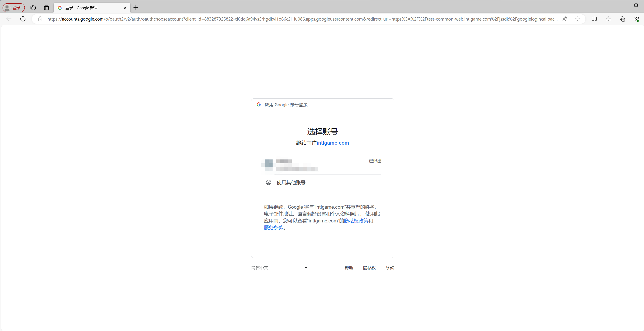The image size is (644, 331).
Task: Click the Google G logo in the dialog
Action: tap(259, 105)
